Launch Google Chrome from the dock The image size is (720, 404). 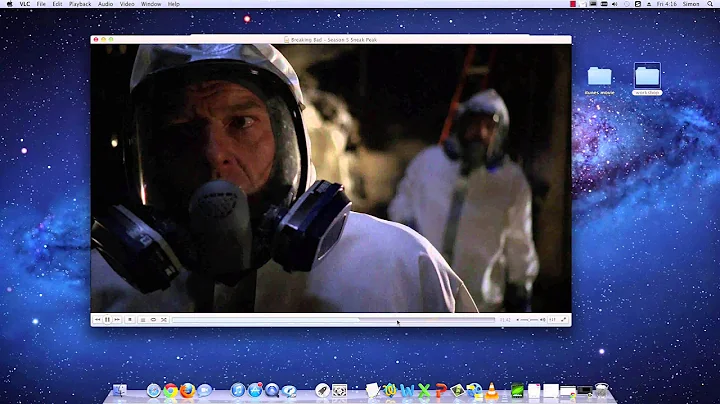point(170,391)
